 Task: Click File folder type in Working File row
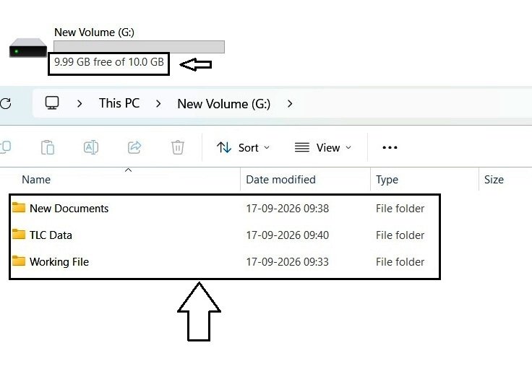(x=400, y=262)
